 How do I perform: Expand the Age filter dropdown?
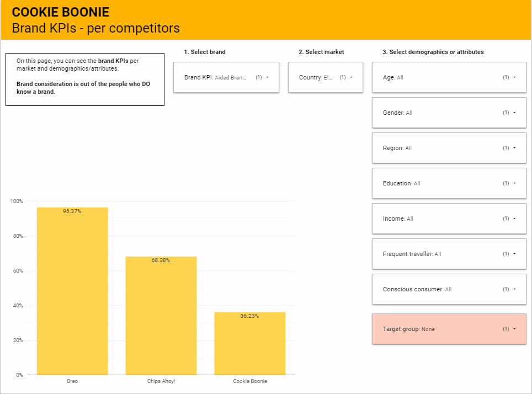click(x=449, y=77)
